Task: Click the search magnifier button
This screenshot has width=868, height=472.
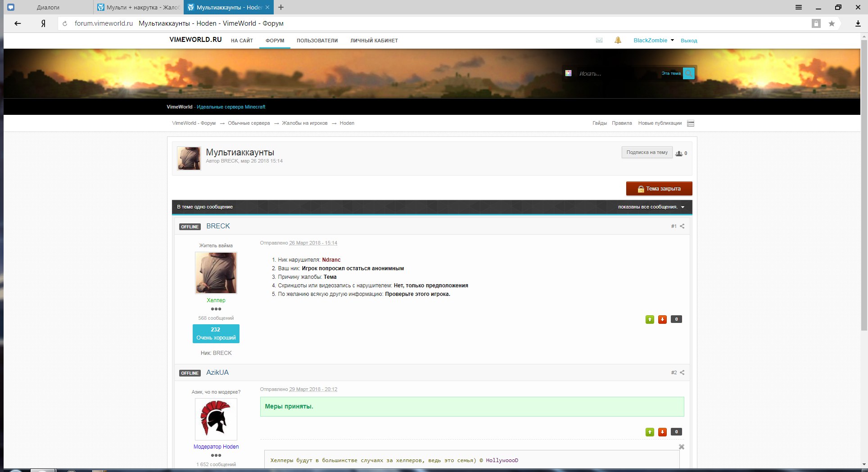Action: 689,73
